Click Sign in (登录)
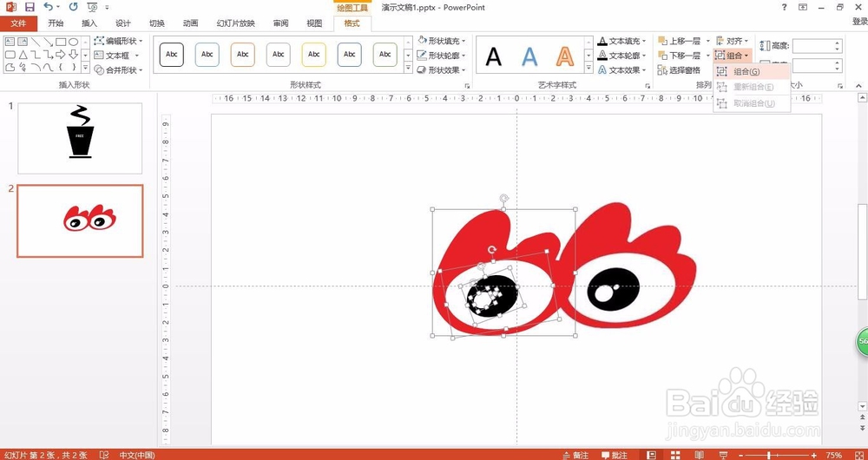 click(x=859, y=22)
